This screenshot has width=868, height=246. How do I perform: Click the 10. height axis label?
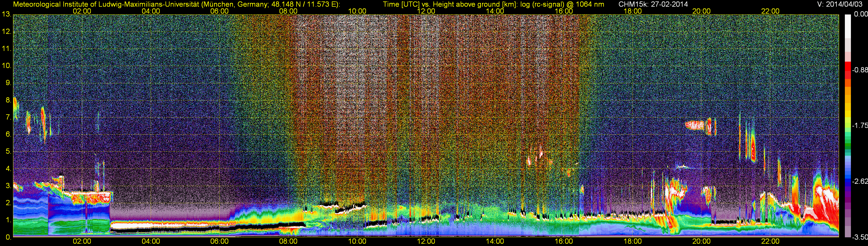click(x=7, y=66)
